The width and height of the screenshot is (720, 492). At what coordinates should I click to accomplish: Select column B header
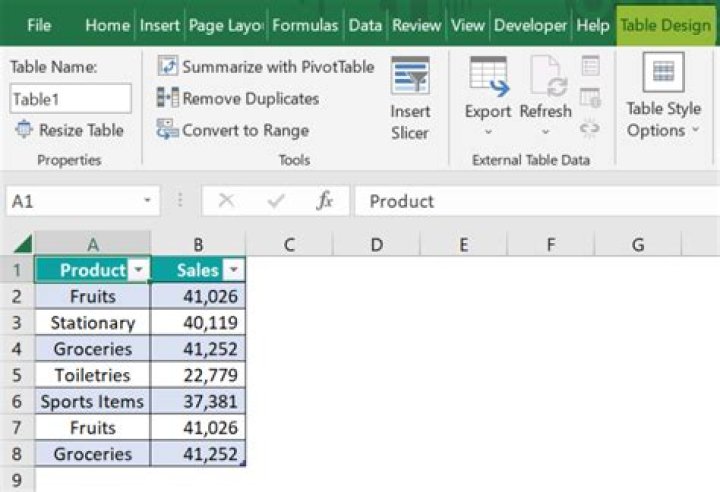[198, 244]
